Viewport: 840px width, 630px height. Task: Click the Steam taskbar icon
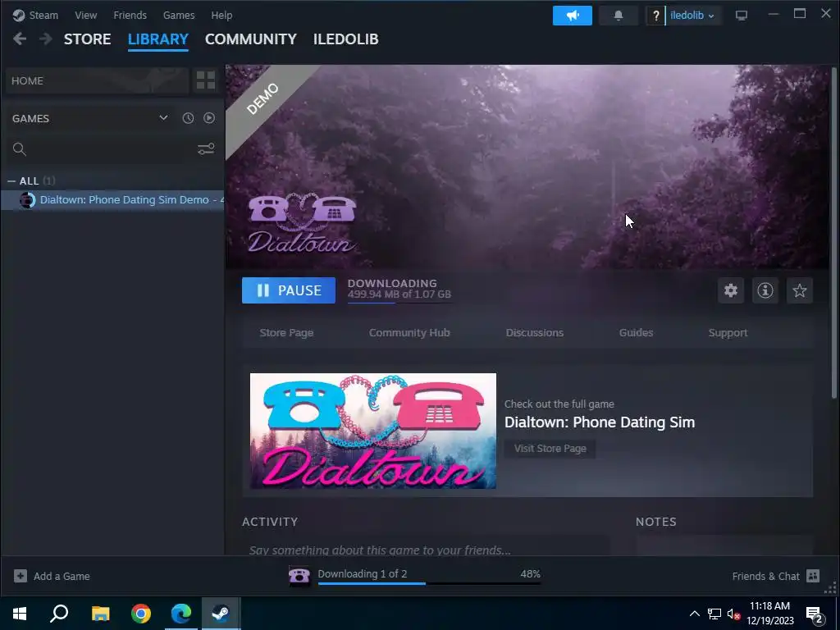[221, 613]
